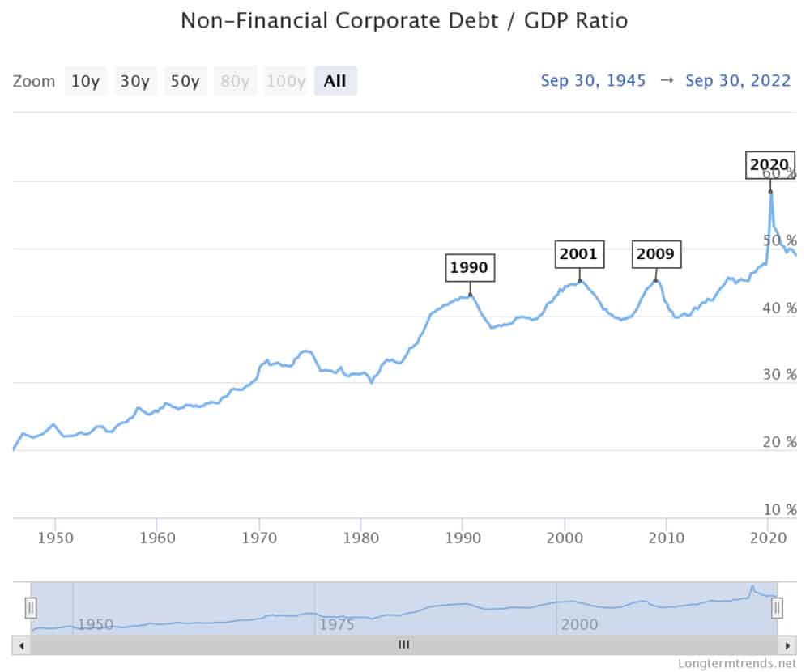Click the chart title Non-Financial Corporate Debt
The image size is (810, 672).
(405, 21)
